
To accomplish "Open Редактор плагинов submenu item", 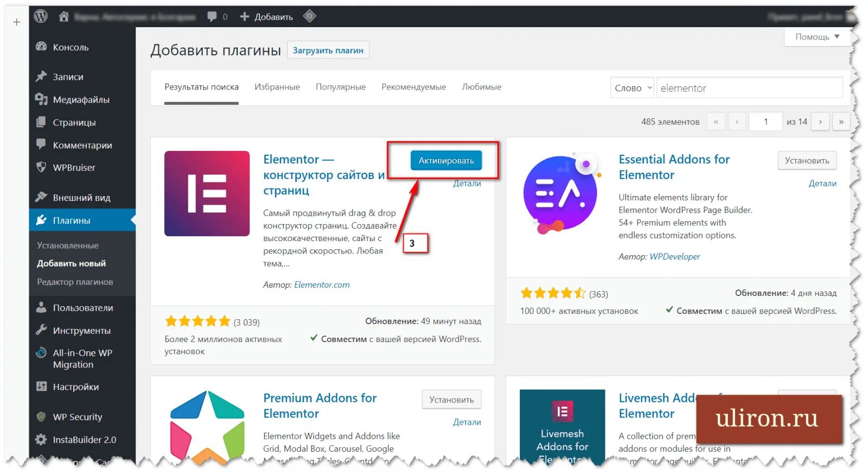I will (75, 282).
